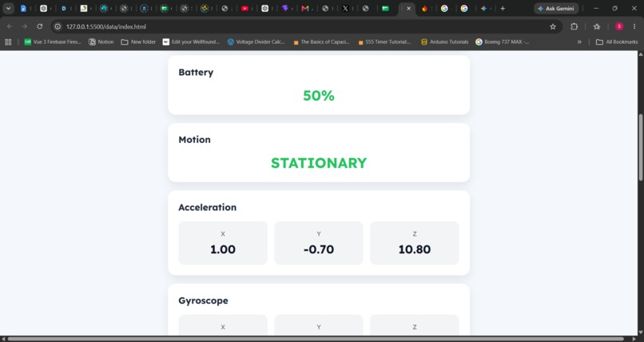The width and height of the screenshot is (644, 342).
Task: Open the Chrome three-dot menu
Action: pos(634,26)
